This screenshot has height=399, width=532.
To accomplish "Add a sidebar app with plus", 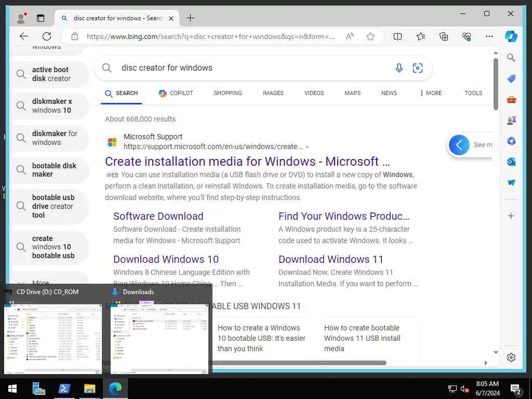I will click(x=511, y=216).
